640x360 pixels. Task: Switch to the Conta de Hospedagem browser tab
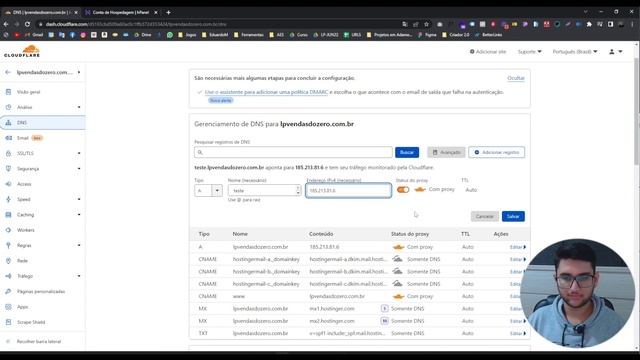pyautogui.click(x=120, y=13)
